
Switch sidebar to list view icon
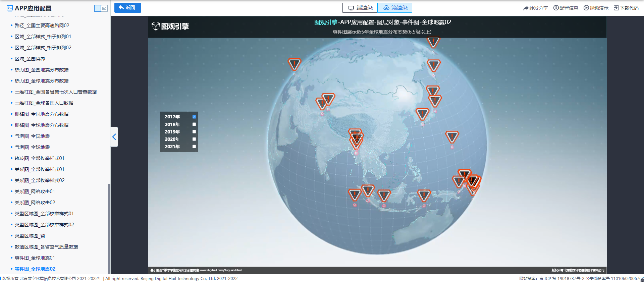click(x=98, y=8)
